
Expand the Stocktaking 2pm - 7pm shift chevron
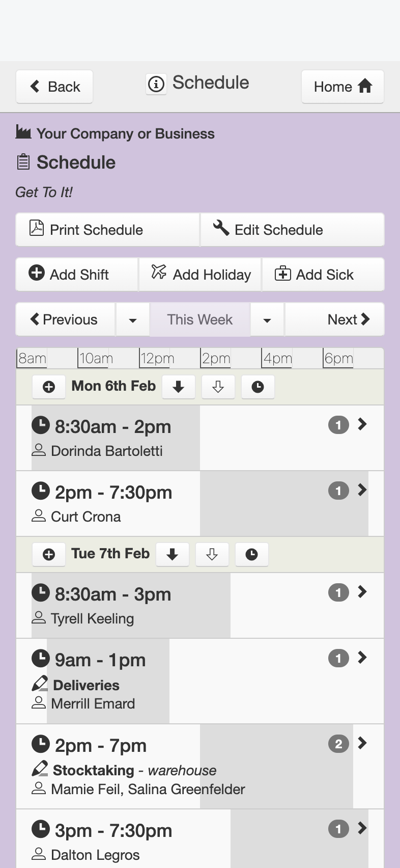coord(362,743)
